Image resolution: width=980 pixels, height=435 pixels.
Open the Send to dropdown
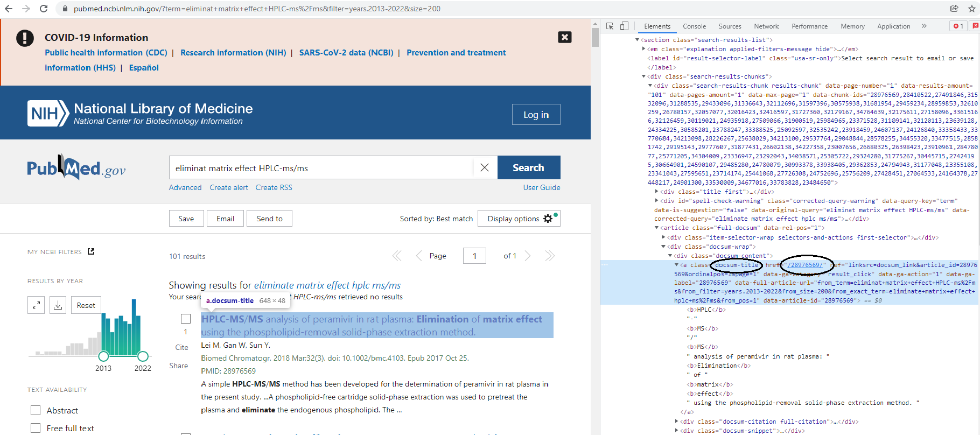(269, 219)
